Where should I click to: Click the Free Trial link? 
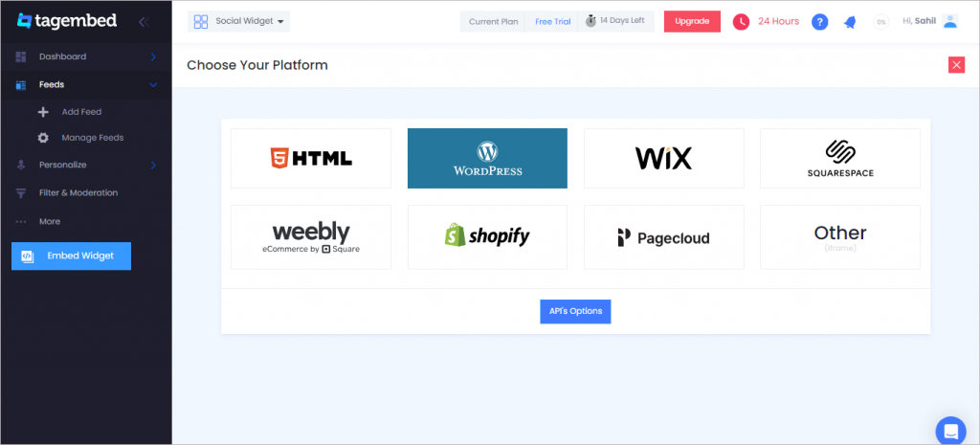coord(552,22)
